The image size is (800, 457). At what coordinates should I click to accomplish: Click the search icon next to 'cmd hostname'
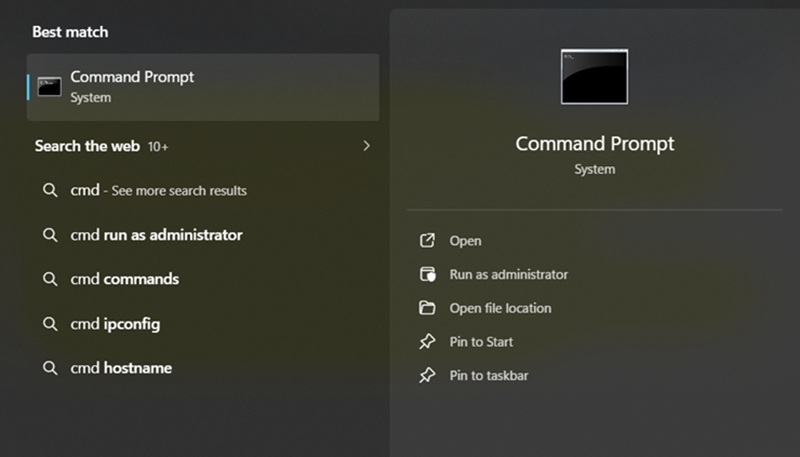[x=50, y=368]
